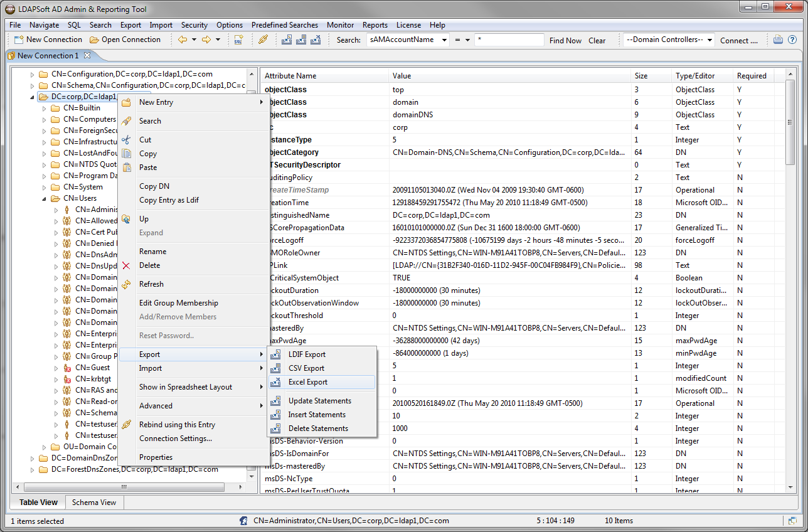Go forward with the right arrow icon
Screen dimensions: 808x532
tap(206, 40)
